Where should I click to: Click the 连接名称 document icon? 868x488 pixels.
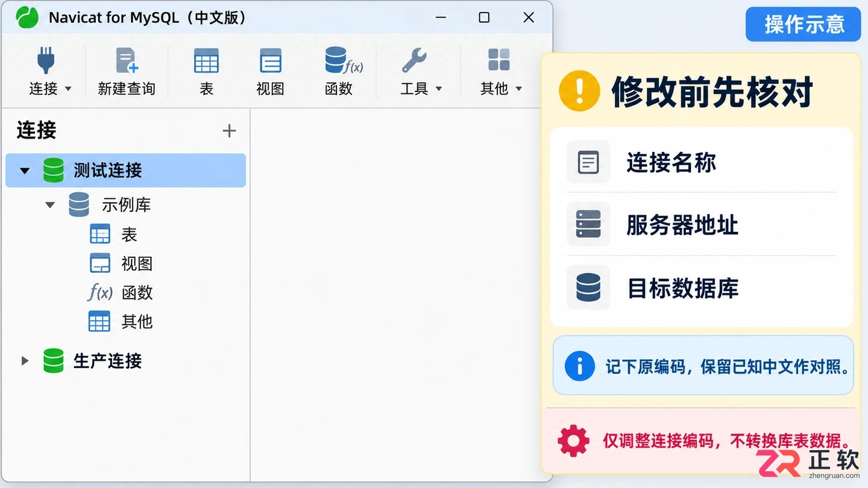point(588,162)
